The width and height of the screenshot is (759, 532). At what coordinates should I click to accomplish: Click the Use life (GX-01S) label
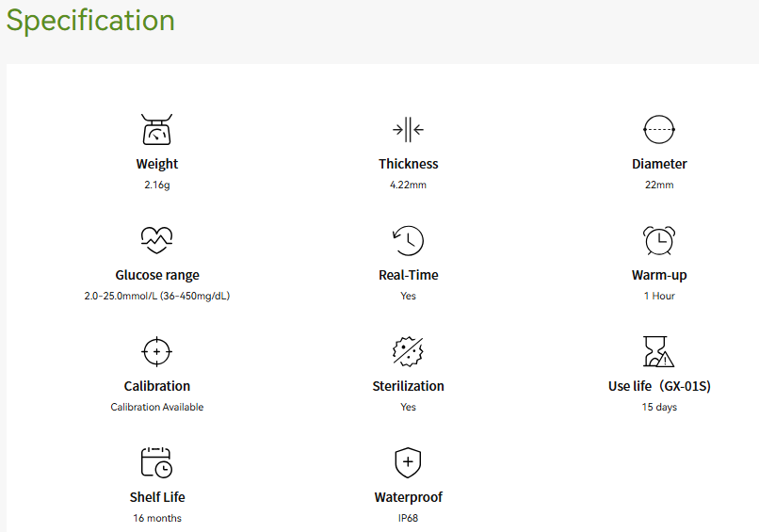click(x=659, y=386)
